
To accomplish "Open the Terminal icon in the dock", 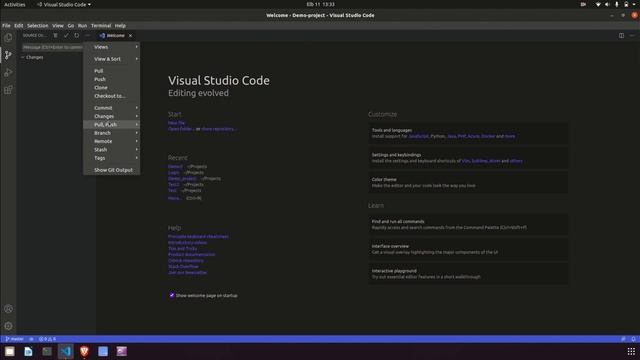I will point(47,351).
